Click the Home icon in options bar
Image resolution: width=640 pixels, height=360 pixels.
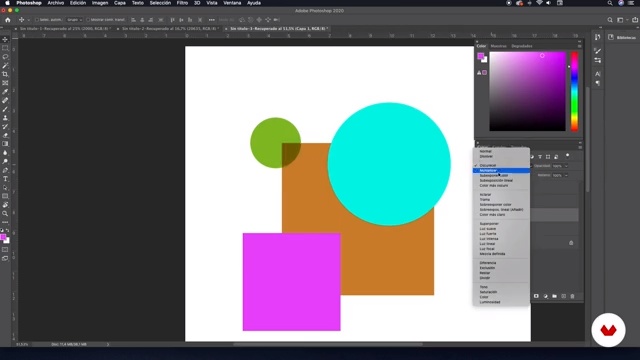7,20
